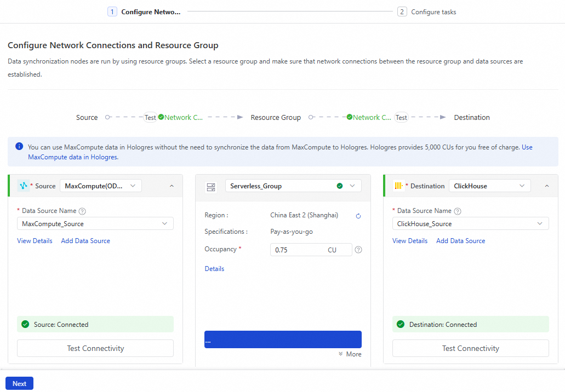The height and width of the screenshot is (392, 565).
Task: Click the Occupancy help icon
Action: (x=358, y=250)
